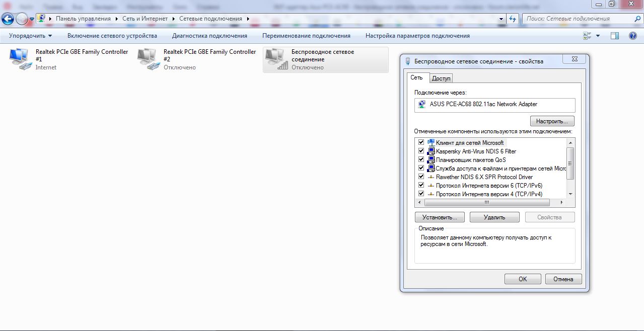Image resolution: width=644 pixels, height=331 pixels.
Task: Click Диагностика подключения in the toolbar
Action: (209, 36)
